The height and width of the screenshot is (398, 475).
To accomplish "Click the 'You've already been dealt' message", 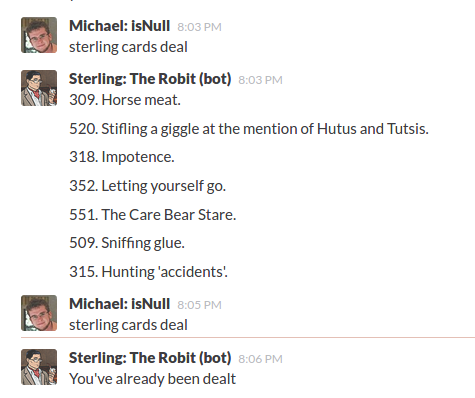I will coord(153,379).
